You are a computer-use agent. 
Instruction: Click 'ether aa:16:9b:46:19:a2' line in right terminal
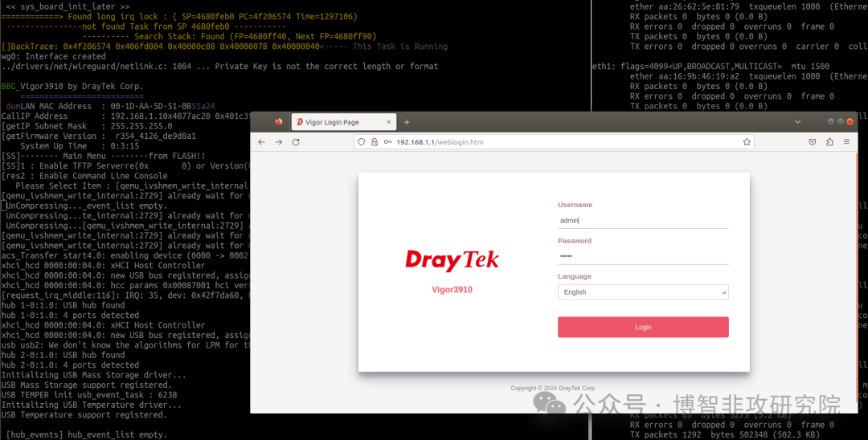[749, 76]
